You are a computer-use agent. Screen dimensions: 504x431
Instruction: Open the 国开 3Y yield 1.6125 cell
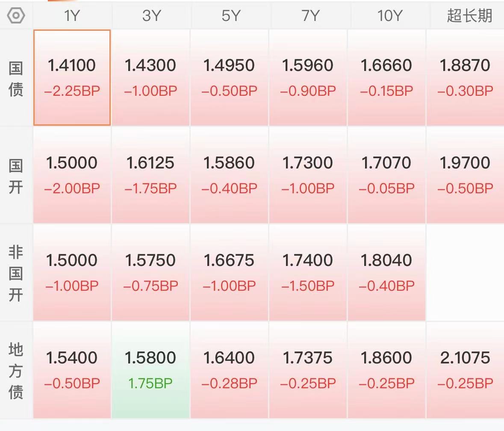(x=151, y=175)
